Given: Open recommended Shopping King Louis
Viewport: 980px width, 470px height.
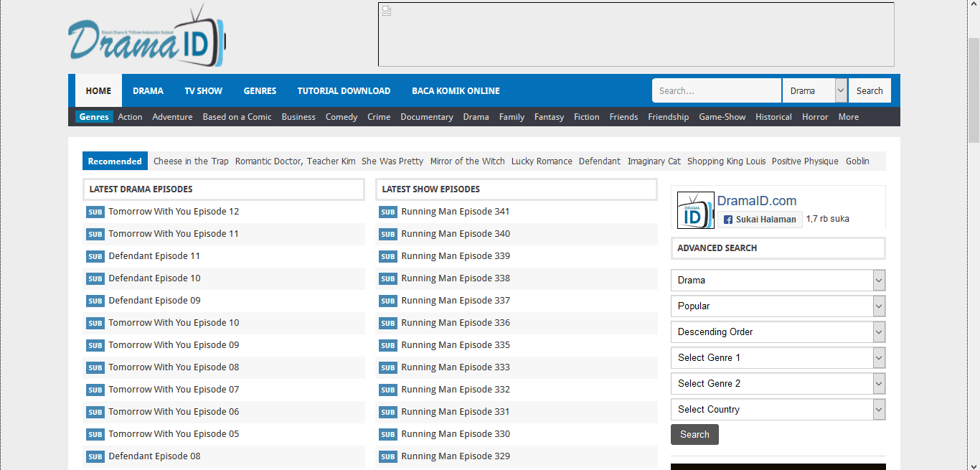Looking at the screenshot, I should (x=726, y=161).
